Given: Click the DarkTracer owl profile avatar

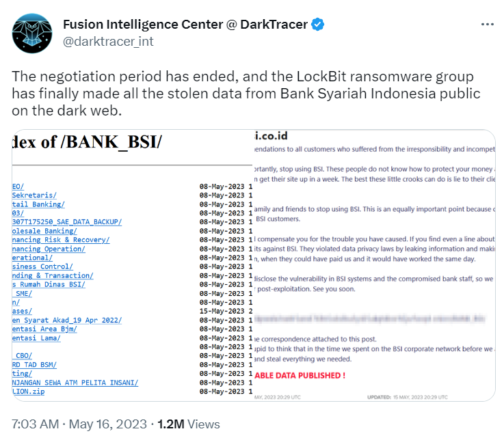Looking at the screenshot, I should 32,33.
